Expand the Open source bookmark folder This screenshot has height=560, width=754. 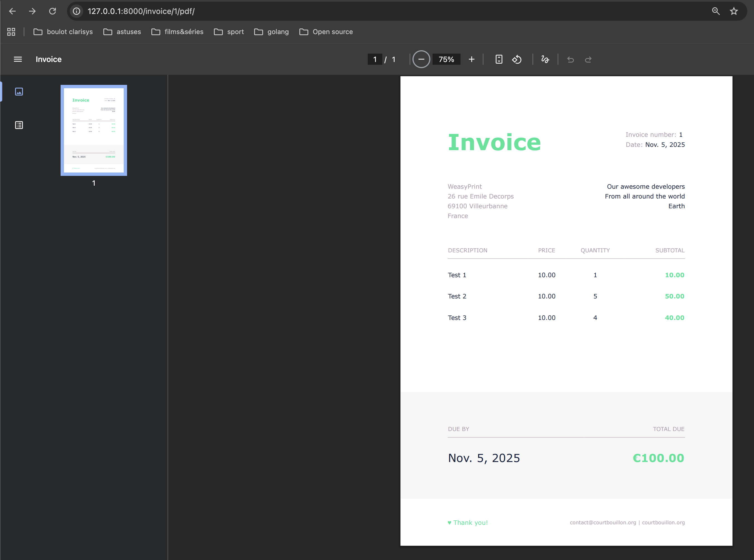[326, 32]
